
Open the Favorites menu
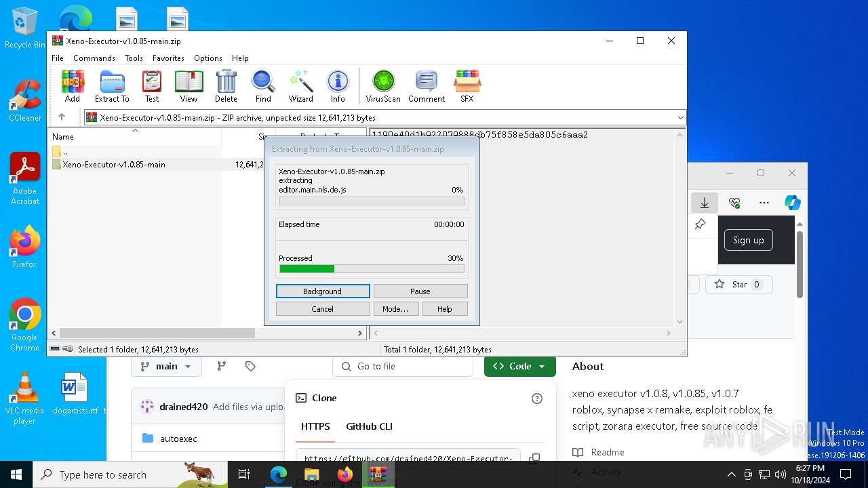(168, 58)
